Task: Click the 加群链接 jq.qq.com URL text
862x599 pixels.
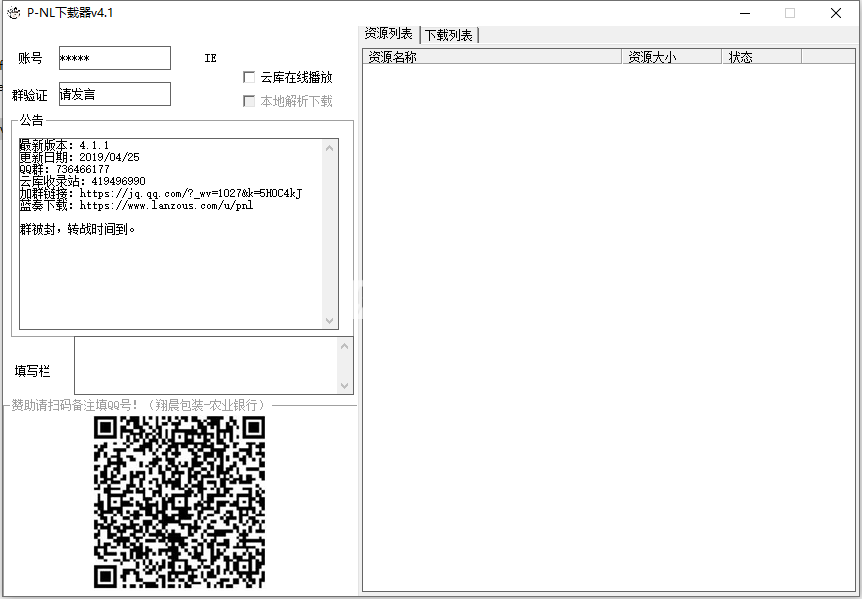Action: [x=191, y=193]
